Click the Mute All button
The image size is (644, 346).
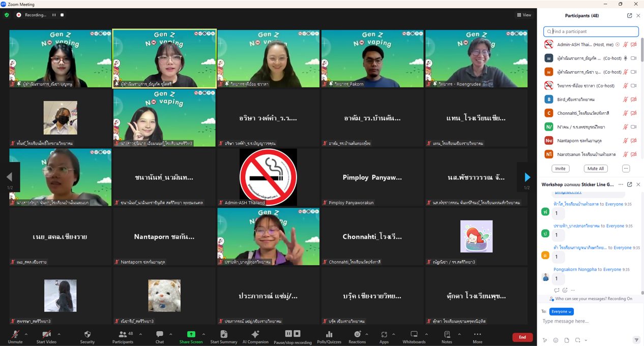click(596, 169)
